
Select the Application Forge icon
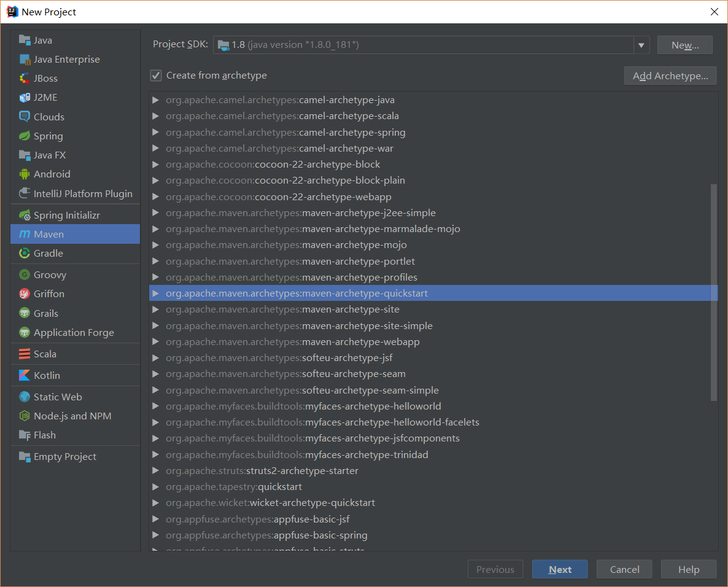[25, 332]
